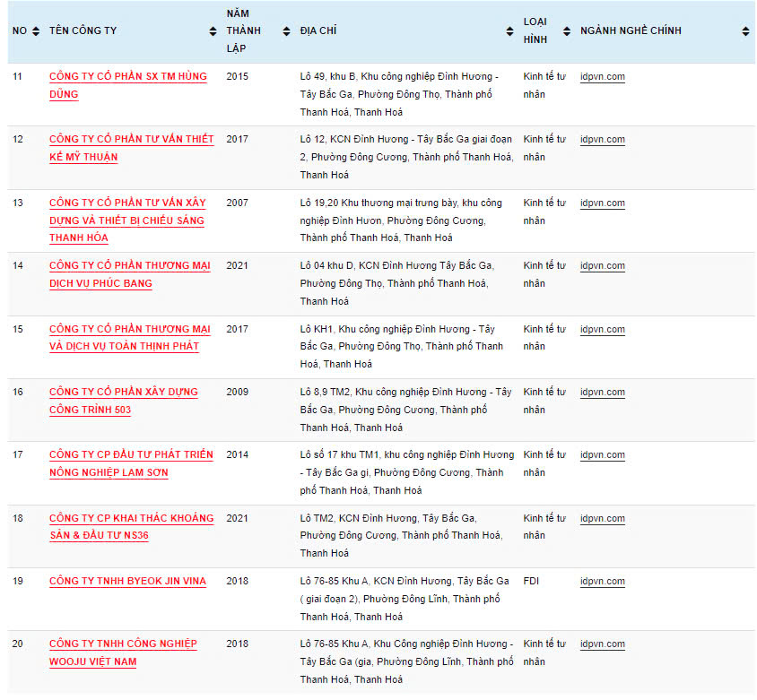Click idpvn.com link in row 12
Image resolution: width=757 pixels, height=700 pixels.
pos(602,140)
